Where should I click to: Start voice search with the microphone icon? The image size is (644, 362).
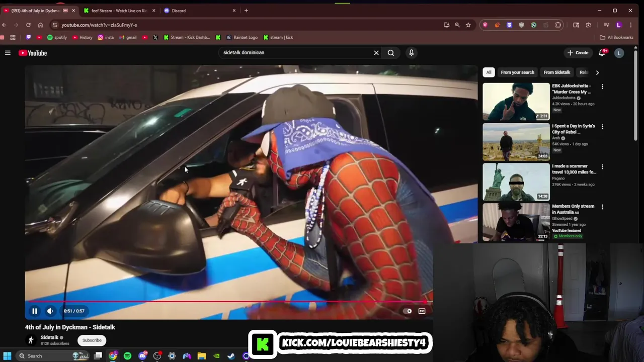(x=412, y=53)
